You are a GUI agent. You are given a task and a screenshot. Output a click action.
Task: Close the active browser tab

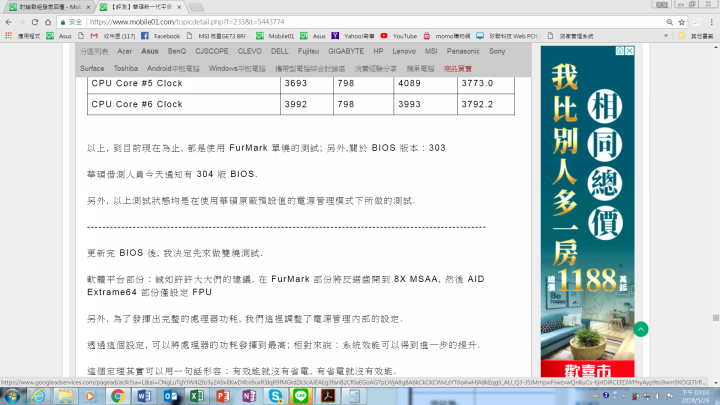(x=179, y=7)
